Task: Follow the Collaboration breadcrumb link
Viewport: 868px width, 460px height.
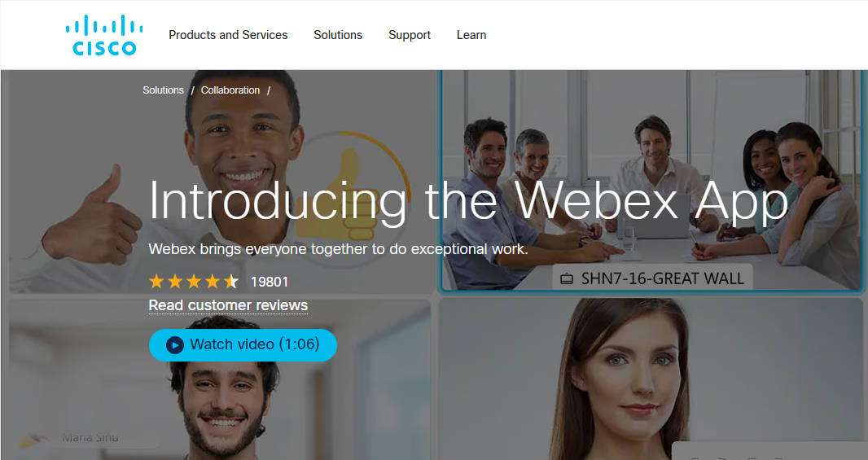Action: pos(230,90)
